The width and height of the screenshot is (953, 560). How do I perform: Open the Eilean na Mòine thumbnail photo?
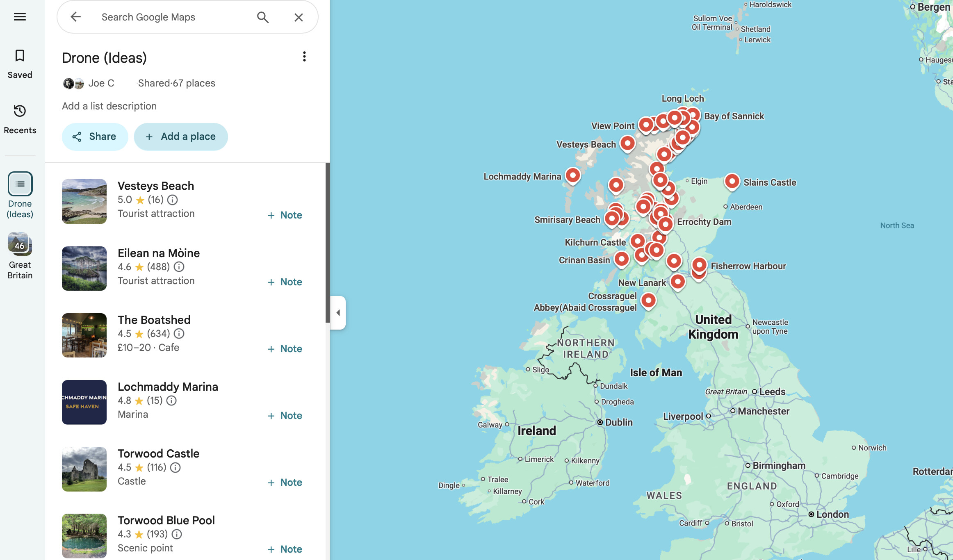84,269
